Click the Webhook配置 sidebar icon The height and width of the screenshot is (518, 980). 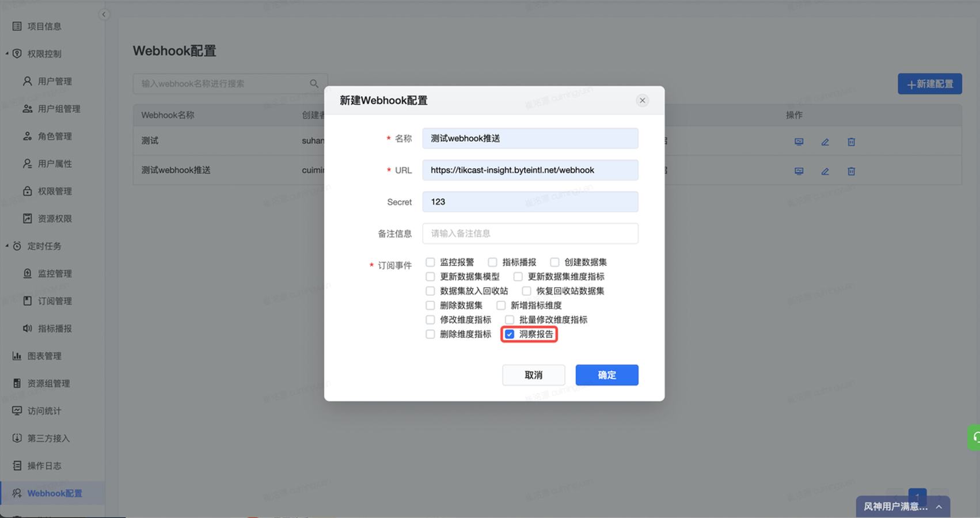[17, 493]
